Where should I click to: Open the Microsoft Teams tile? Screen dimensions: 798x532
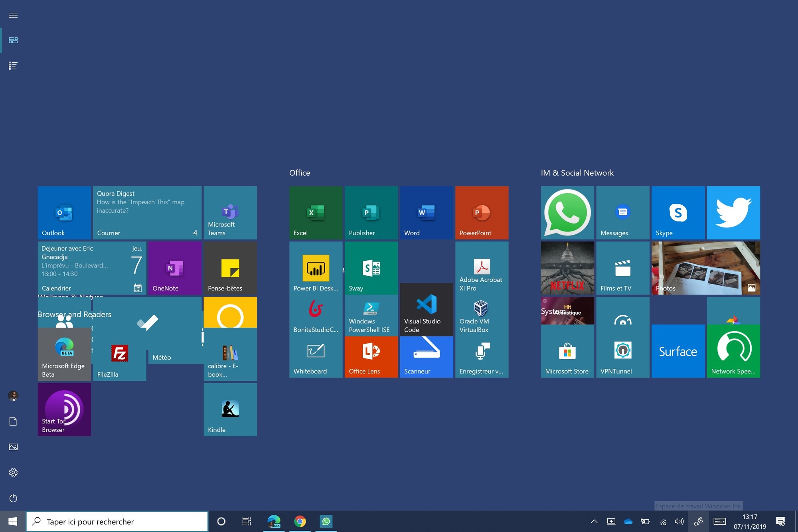pos(230,213)
